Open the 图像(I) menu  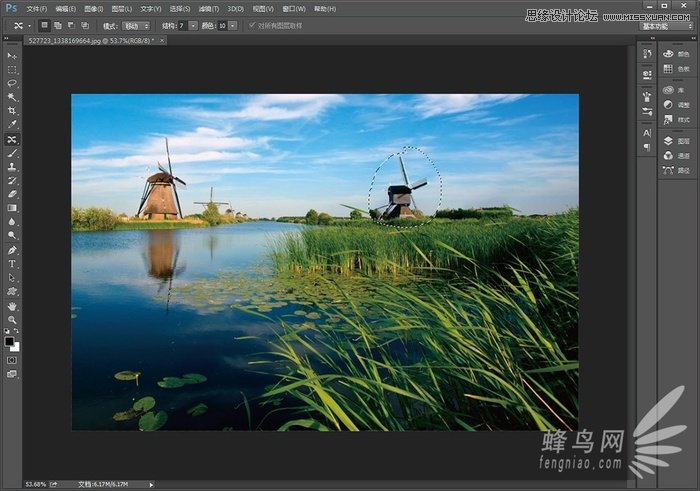pos(94,8)
